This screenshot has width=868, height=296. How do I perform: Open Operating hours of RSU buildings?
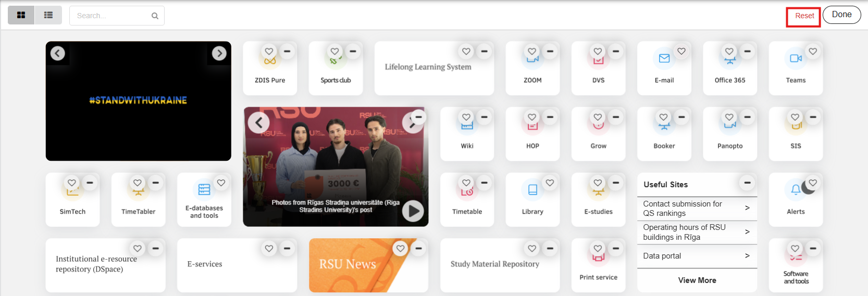pos(697,232)
